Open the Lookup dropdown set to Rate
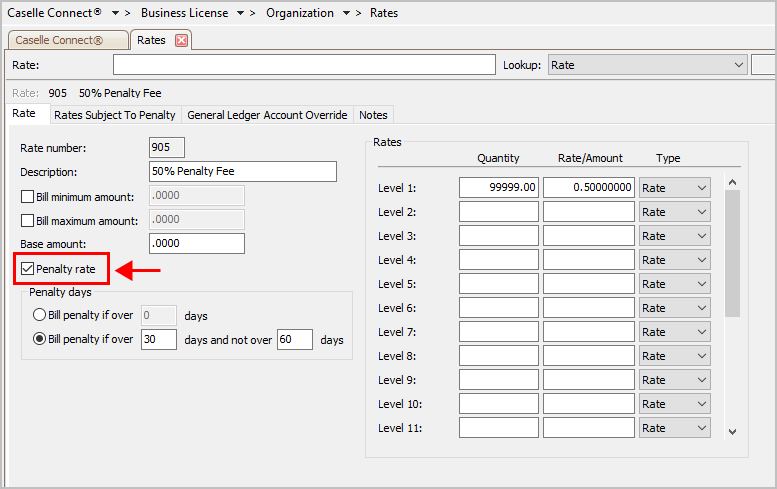 (647, 65)
